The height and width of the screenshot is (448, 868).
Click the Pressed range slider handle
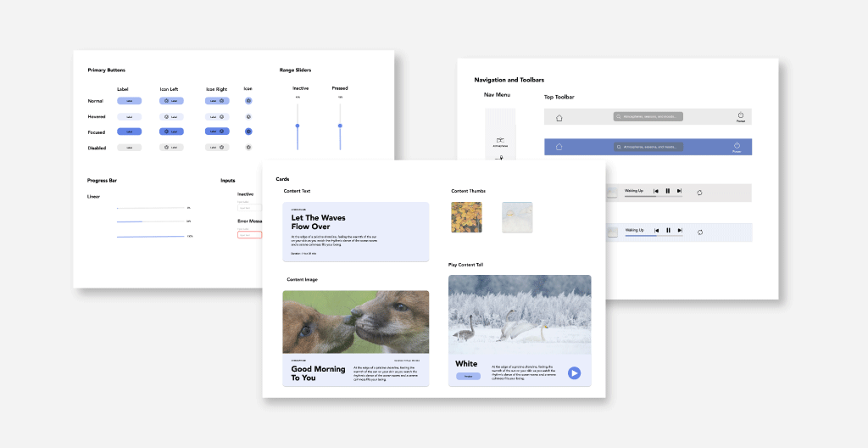click(340, 126)
